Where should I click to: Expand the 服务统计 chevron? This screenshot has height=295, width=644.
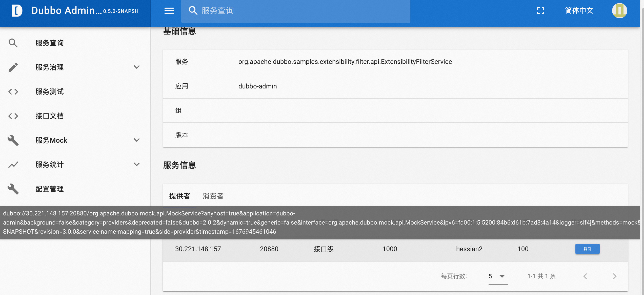[137, 164]
